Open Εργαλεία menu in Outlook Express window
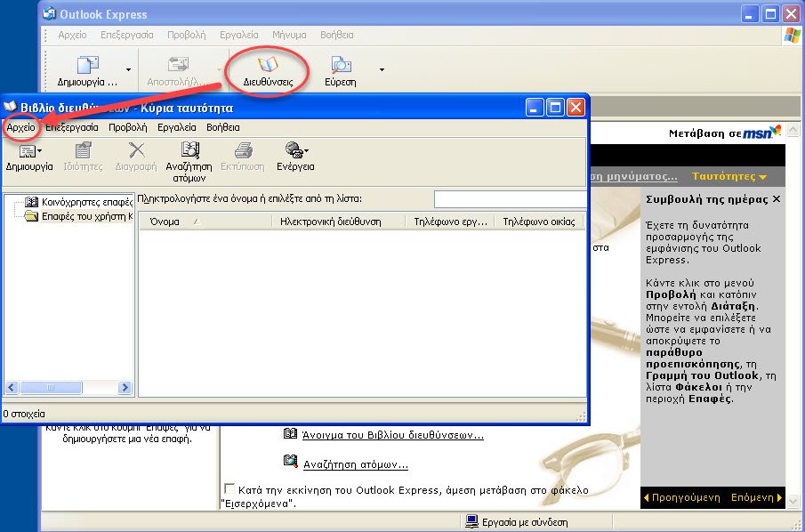The height and width of the screenshot is (532, 805). (238, 35)
